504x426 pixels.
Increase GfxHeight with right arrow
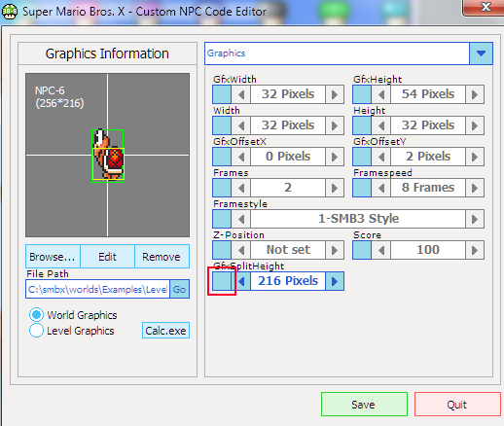(x=475, y=94)
